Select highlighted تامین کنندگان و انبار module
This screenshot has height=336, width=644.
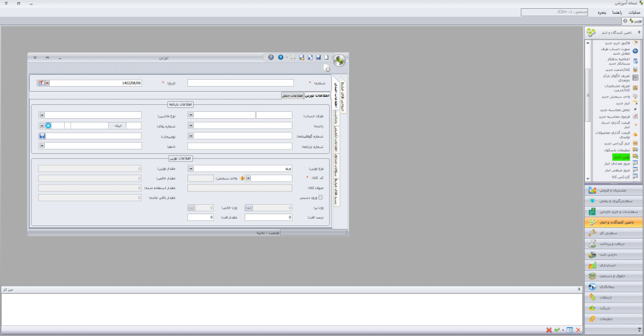614,222
